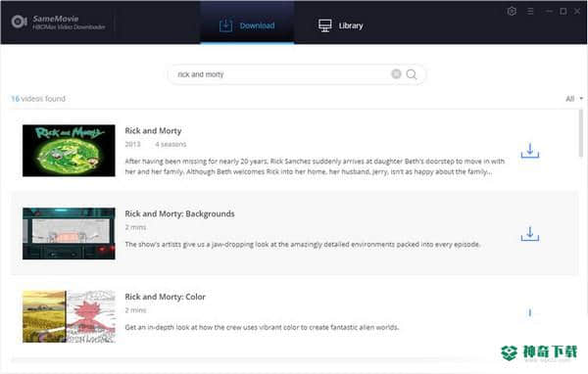Click the vertical scrollbar of results list
Viewport: 588px width, 374px height.
point(580,133)
